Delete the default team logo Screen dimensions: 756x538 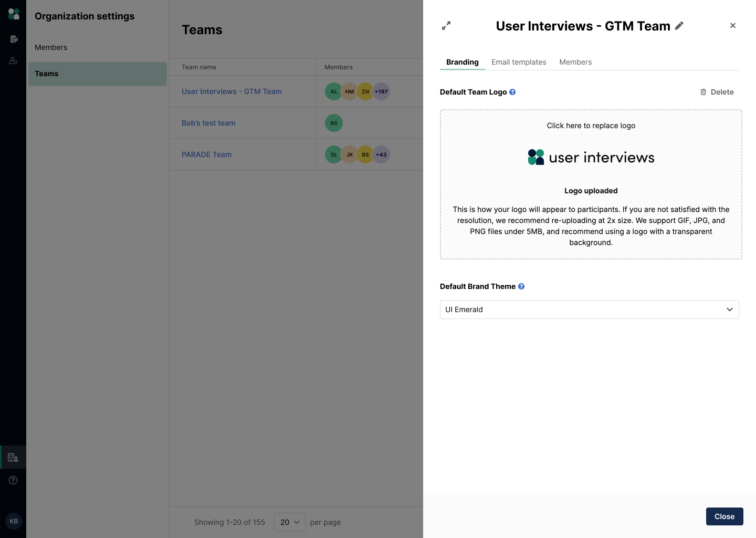(717, 92)
